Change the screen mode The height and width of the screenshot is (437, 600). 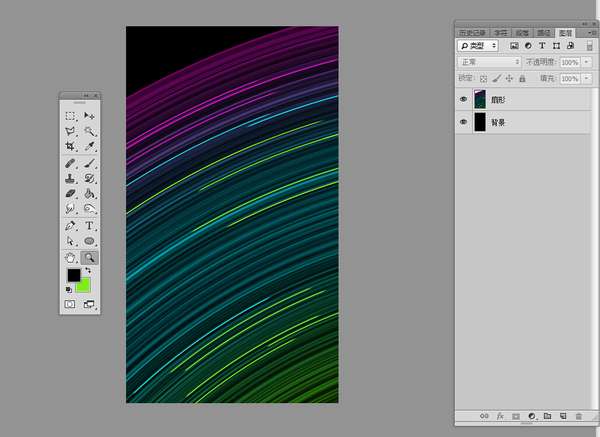point(89,304)
